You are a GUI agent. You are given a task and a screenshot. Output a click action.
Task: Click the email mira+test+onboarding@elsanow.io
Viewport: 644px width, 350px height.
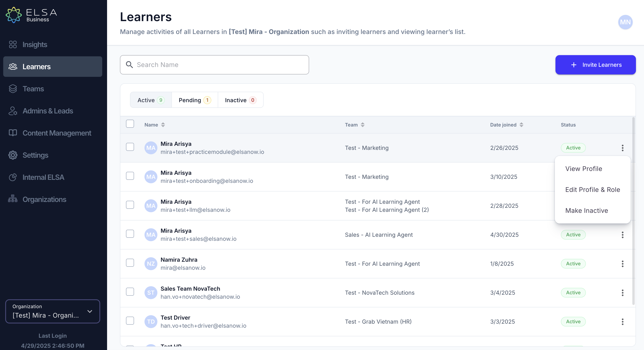click(x=207, y=181)
